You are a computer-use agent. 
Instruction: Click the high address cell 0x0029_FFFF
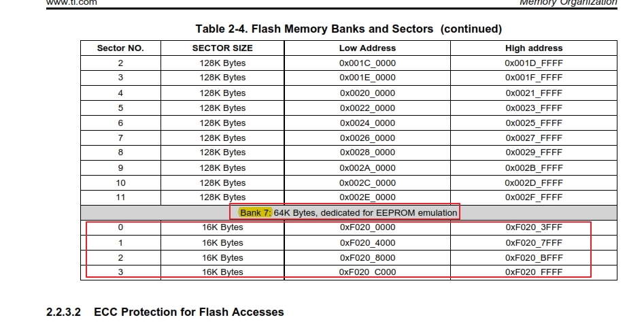pyautogui.click(x=534, y=152)
